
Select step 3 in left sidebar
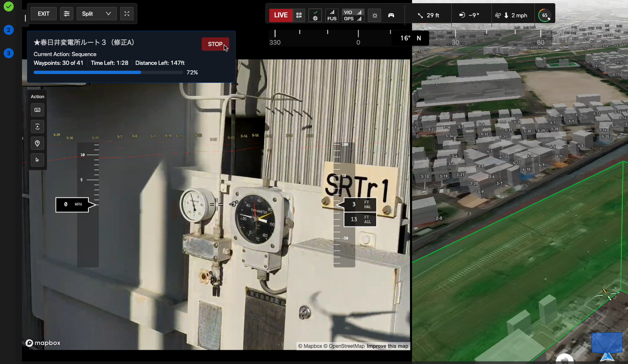click(8, 53)
